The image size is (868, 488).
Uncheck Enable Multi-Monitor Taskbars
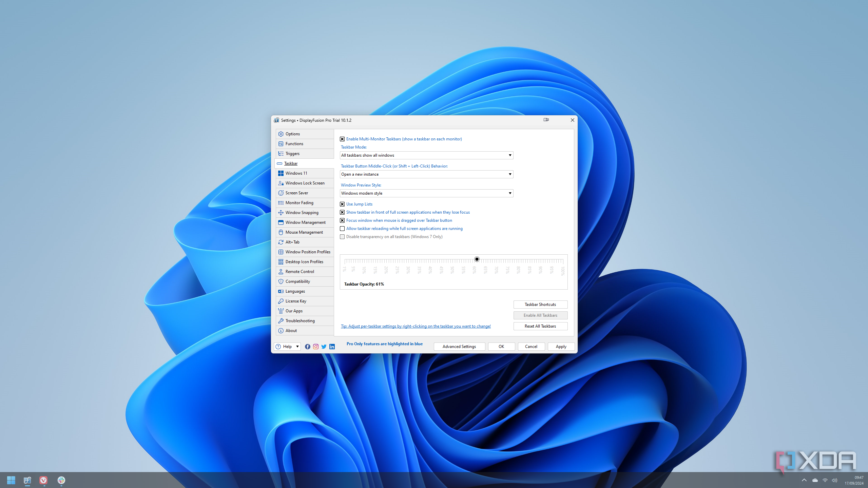click(x=342, y=139)
